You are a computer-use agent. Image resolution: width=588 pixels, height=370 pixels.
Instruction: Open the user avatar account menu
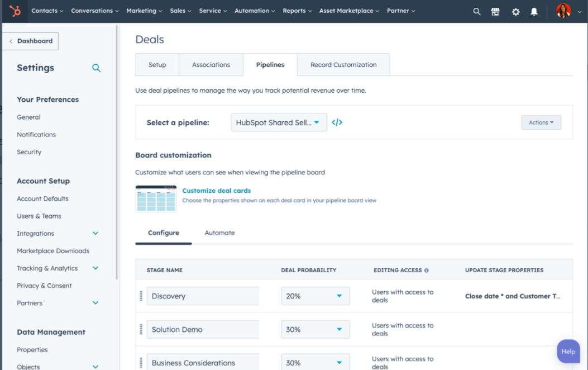(568, 11)
